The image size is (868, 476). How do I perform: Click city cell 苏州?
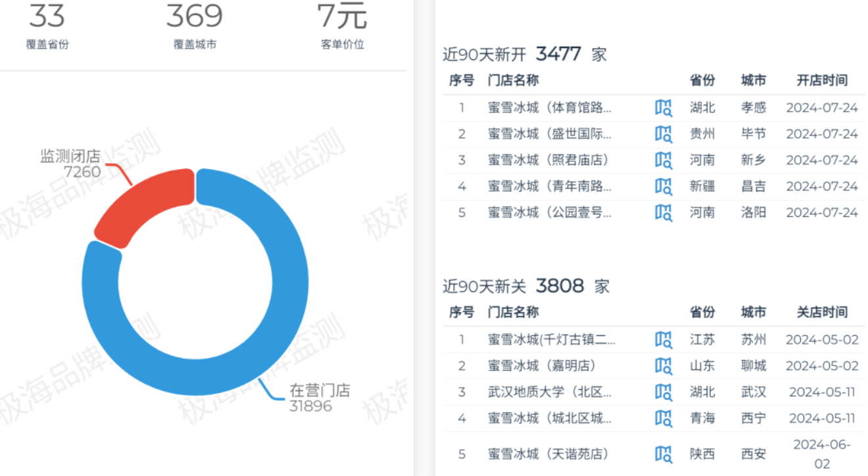(754, 340)
